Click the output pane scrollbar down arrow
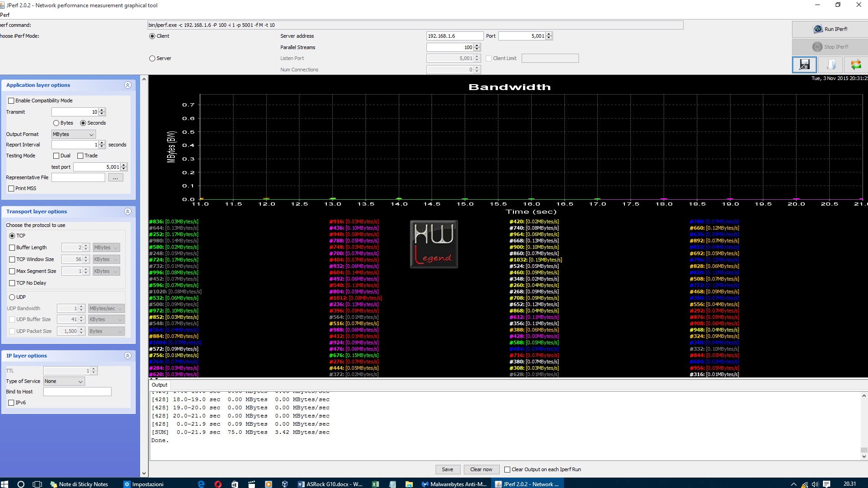 pyautogui.click(x=863, y=456)
